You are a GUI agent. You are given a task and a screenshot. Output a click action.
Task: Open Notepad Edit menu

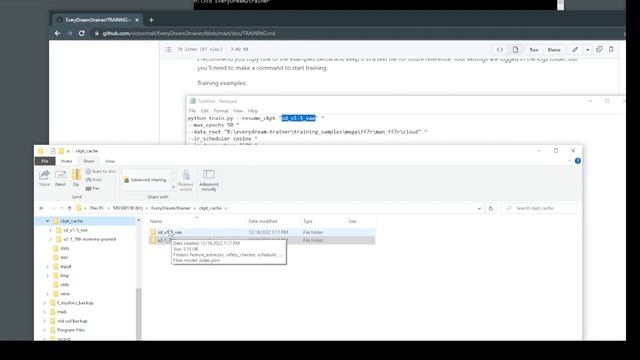(x=204, y=111)
